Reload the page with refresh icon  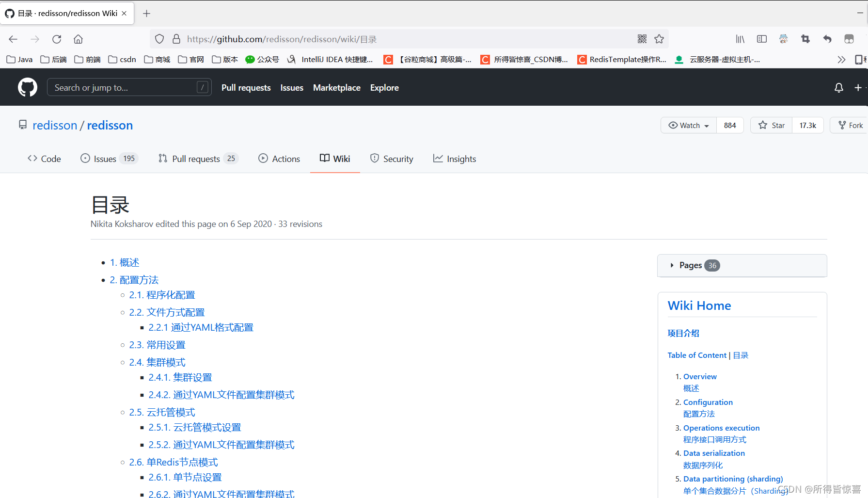[x=57, y=39]
